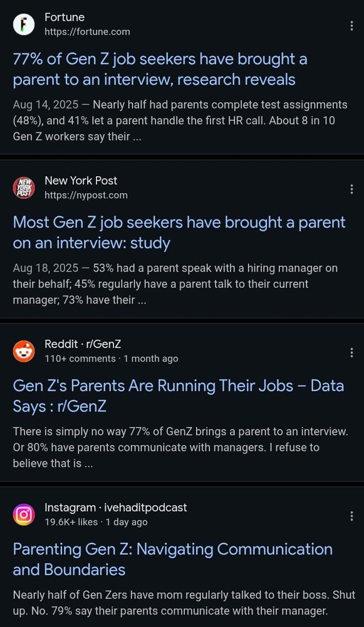Click the https://nypost.com URL text
Screen dimensions: 364x627
pyautogui.click(x=86, y=195)
